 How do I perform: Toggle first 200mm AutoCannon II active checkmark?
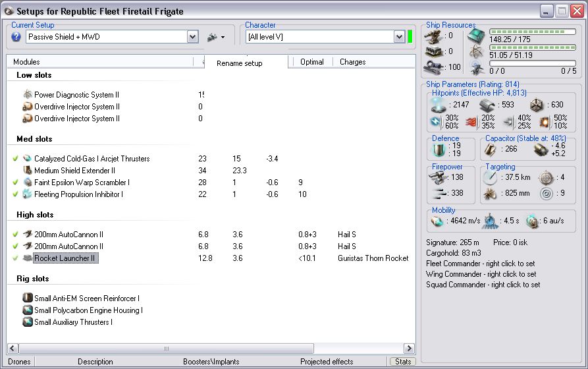click(x=15, y=234)
